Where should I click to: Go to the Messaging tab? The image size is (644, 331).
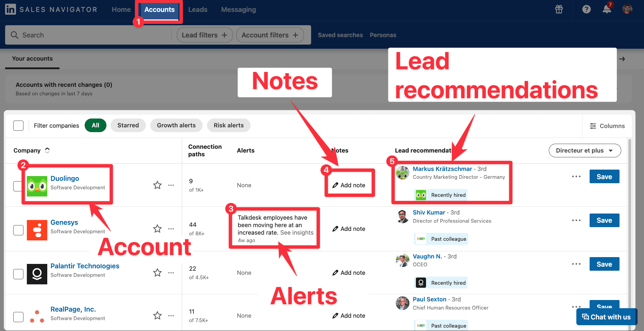coord(239,10)
